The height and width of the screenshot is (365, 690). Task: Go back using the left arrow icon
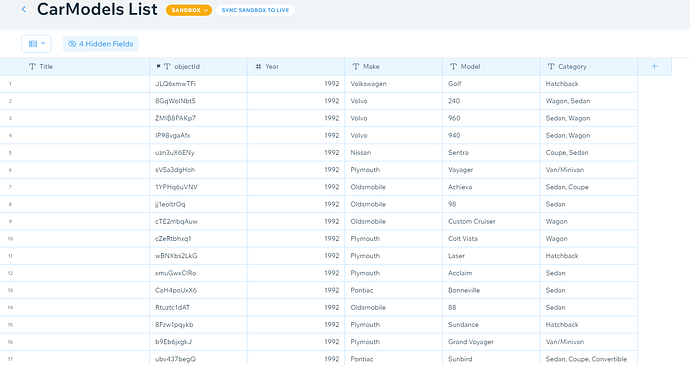pyautogui.click(x=24, y=9)
